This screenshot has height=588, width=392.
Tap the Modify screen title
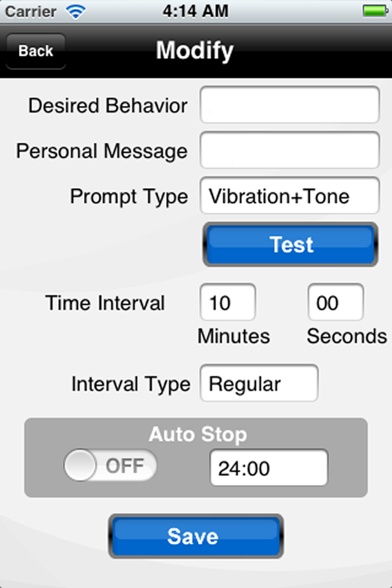coord(195,50)
